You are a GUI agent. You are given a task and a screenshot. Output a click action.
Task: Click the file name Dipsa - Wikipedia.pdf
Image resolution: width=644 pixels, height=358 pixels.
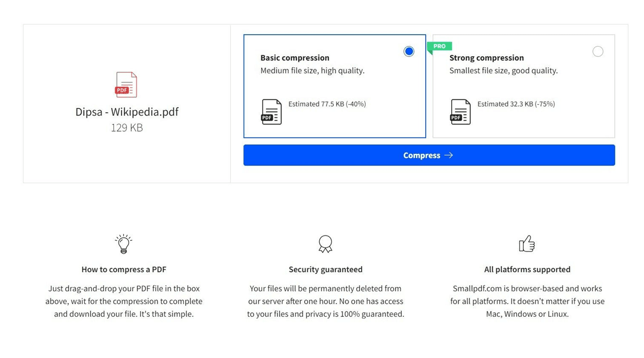[127, 112]
